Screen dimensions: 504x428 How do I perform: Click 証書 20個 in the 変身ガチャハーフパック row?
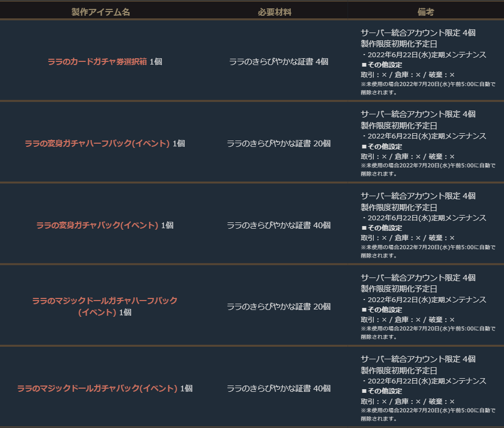278,143
